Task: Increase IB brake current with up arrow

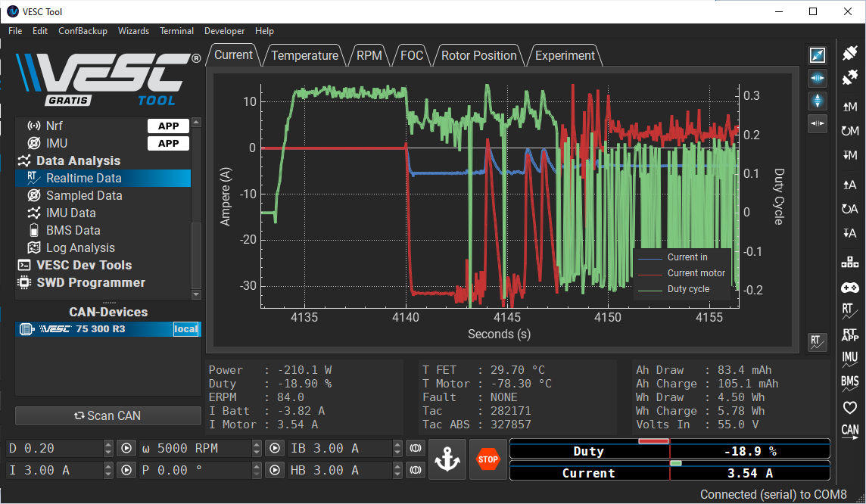Action: click(397, 444)
